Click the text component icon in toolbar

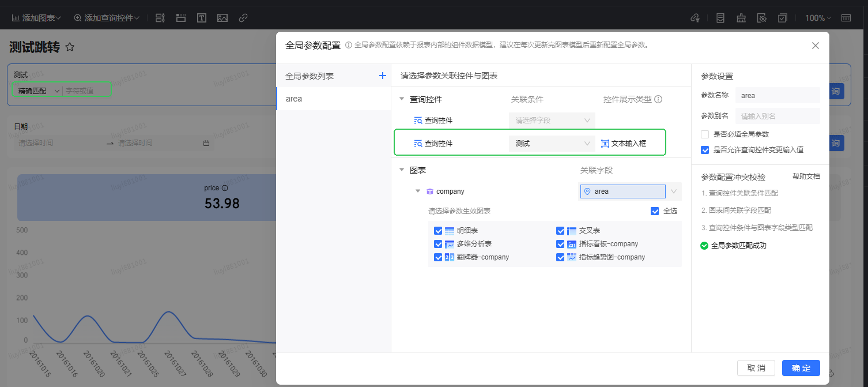click(x=202, y=18)
